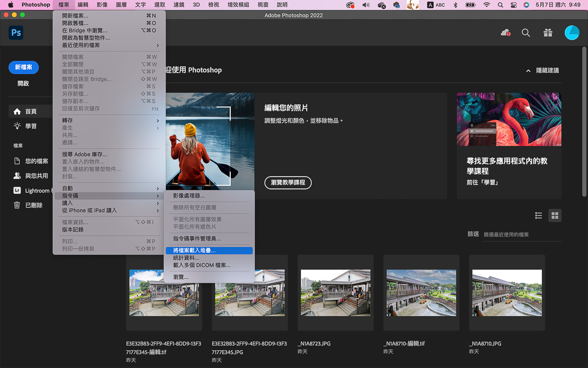
Task: Open the 編輯 menu
Action: [x=83, y=5]
